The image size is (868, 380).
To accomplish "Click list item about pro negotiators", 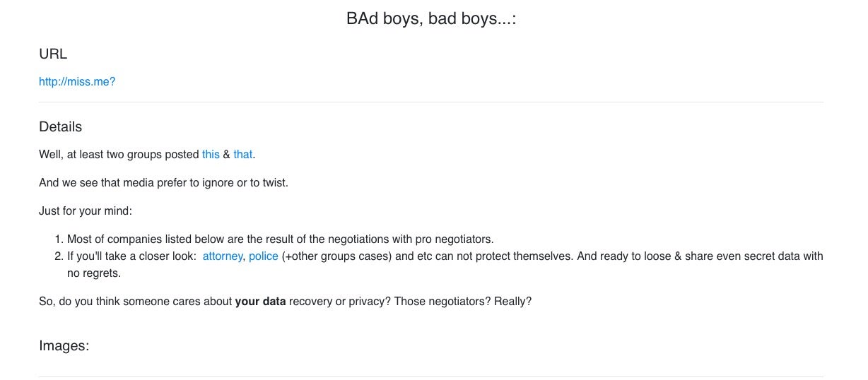I will (x=280, y=239).
